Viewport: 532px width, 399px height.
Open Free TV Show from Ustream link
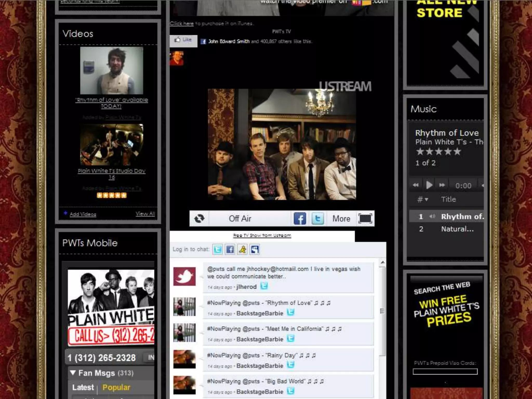[262, 235]
